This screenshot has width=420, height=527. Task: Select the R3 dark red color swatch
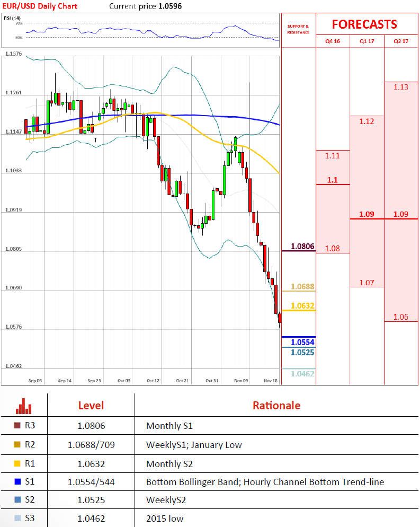(x=17, y=426)
